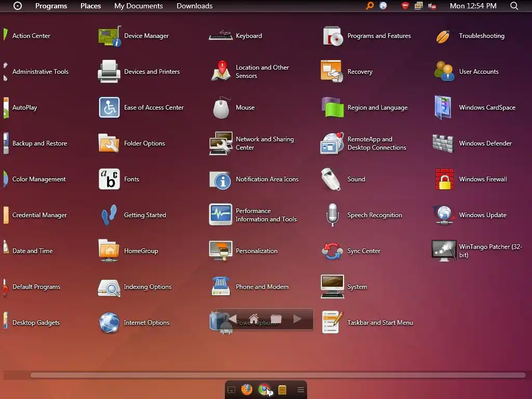The height and width of the screenshot is (399, 532).
Task: Click the red shield tray icon
Action: [x=405, y=6]
